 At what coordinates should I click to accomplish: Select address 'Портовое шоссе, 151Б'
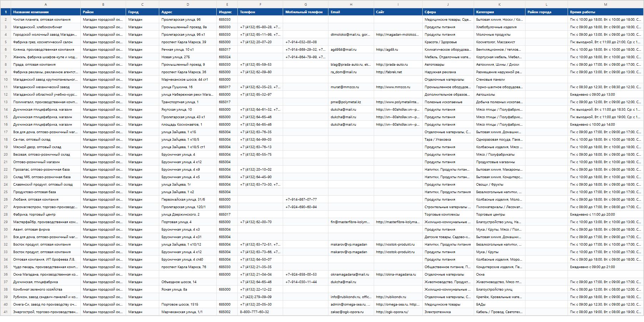coord(188,305)
